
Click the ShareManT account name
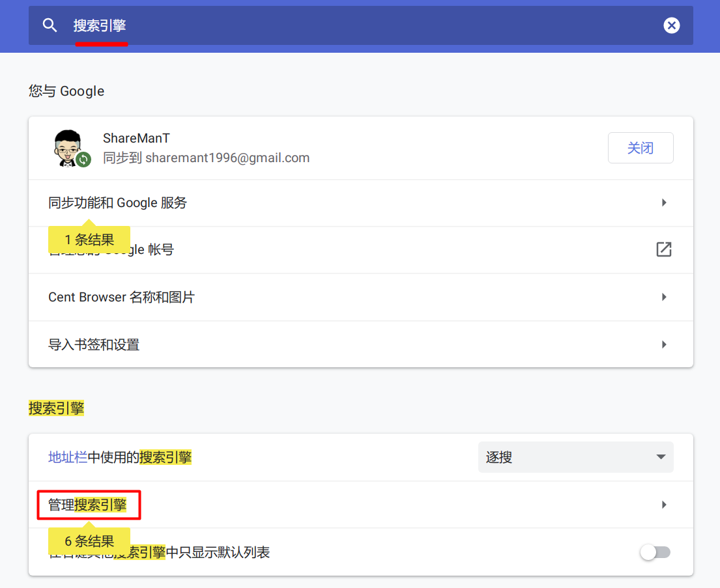point(136,138)
